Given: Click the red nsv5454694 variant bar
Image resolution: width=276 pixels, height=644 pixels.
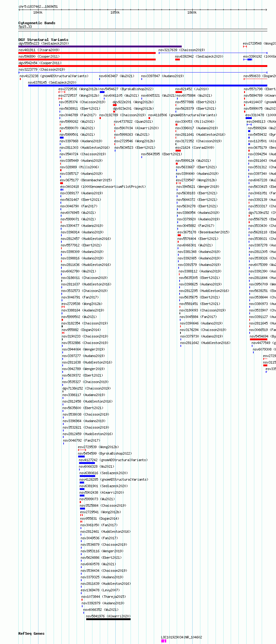Looking at the screenshot, I should point(259,339).
